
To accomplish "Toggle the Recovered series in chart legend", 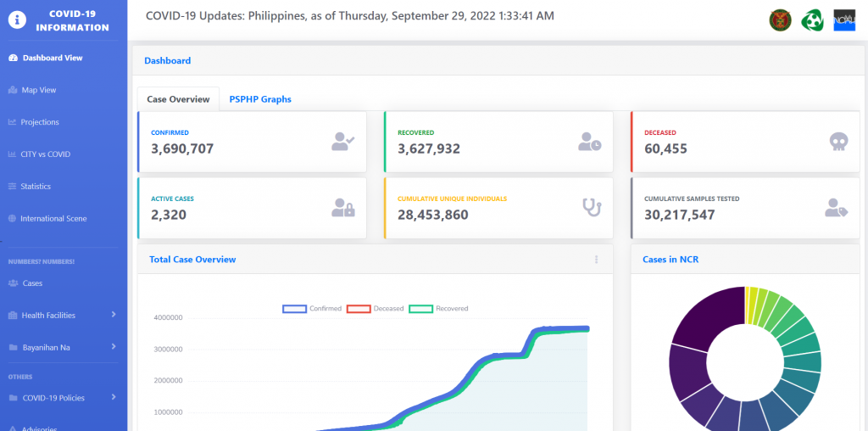I will pyautogui.click(x=438, y=309).
